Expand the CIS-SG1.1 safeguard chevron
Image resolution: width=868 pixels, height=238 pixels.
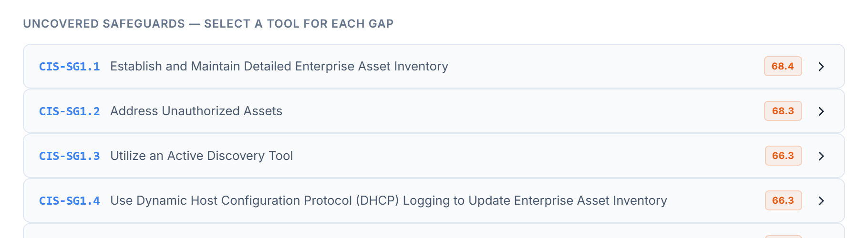tap(821, 67)
